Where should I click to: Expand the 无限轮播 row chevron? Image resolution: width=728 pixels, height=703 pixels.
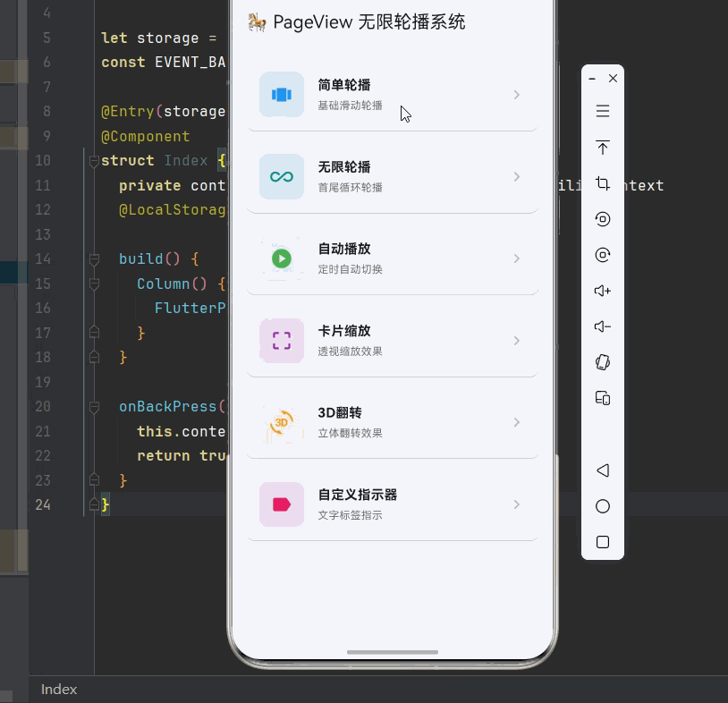click(516, 176)
